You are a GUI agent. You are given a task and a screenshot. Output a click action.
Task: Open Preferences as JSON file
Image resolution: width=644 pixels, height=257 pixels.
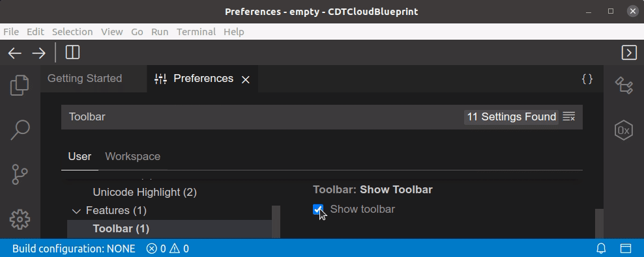point(587,79)
